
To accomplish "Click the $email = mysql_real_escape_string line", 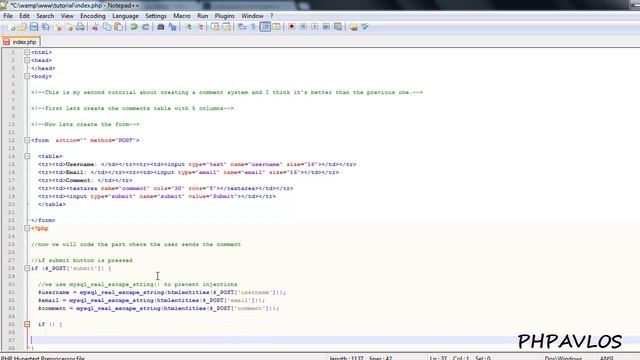I will 151,300.
